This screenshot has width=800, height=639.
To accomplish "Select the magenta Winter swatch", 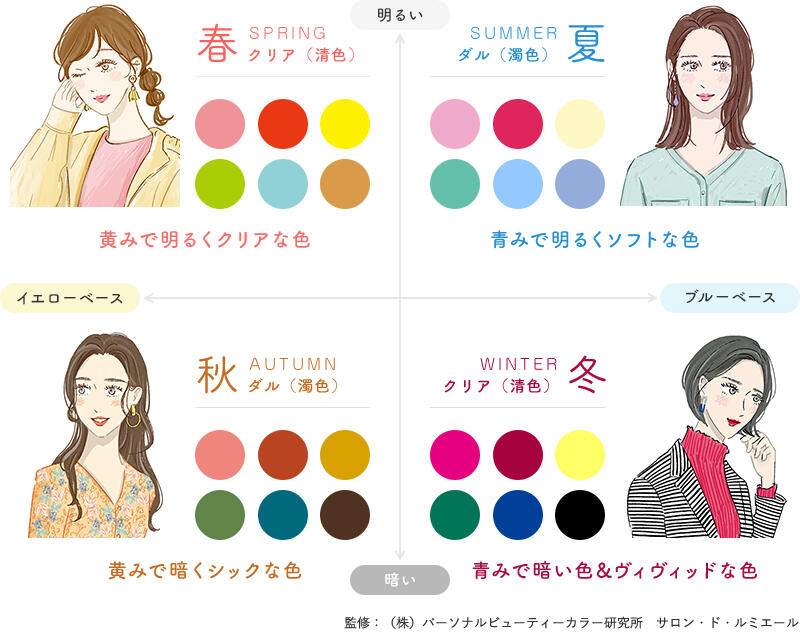I will tap(455, 455).
